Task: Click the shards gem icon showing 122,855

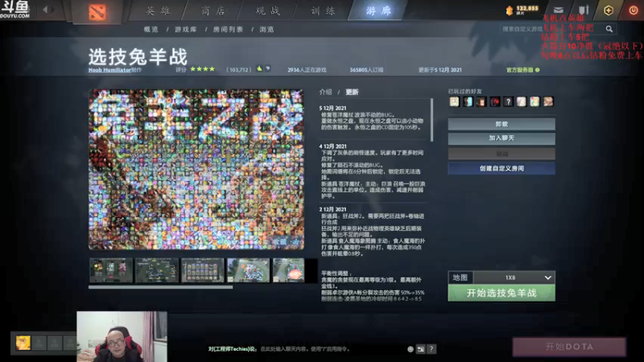Action: click(510, 10)
